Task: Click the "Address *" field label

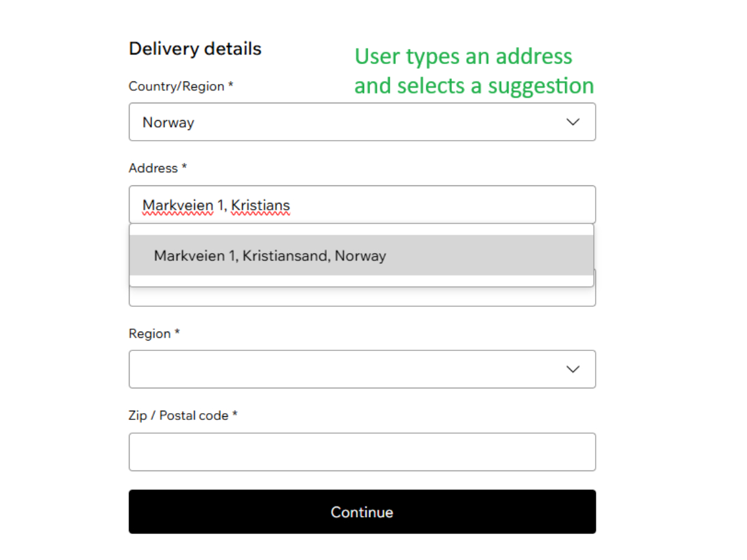Action: point(157,168)
